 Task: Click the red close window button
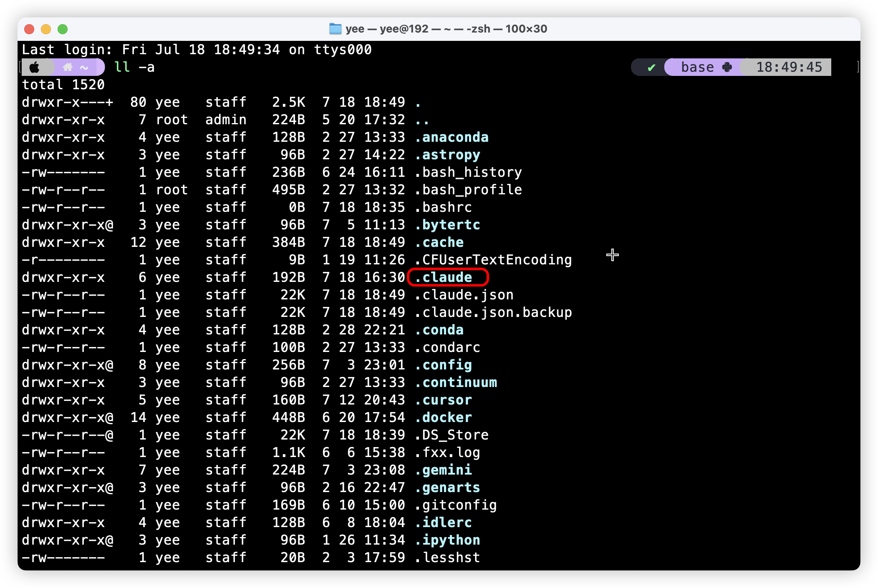(x=29, y=29)
